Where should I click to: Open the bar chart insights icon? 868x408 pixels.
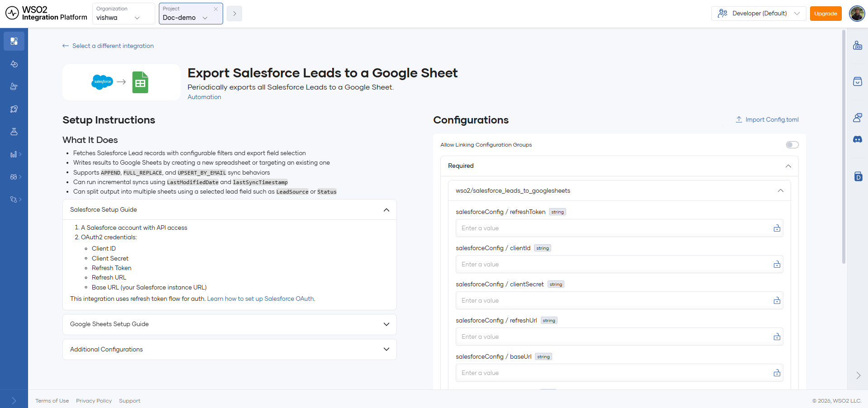pos(14,154)
